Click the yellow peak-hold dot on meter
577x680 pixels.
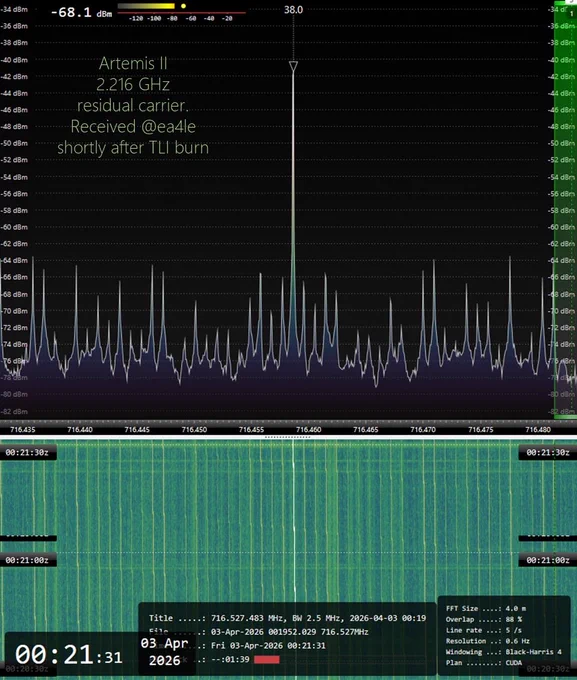[x=184, y=6]
